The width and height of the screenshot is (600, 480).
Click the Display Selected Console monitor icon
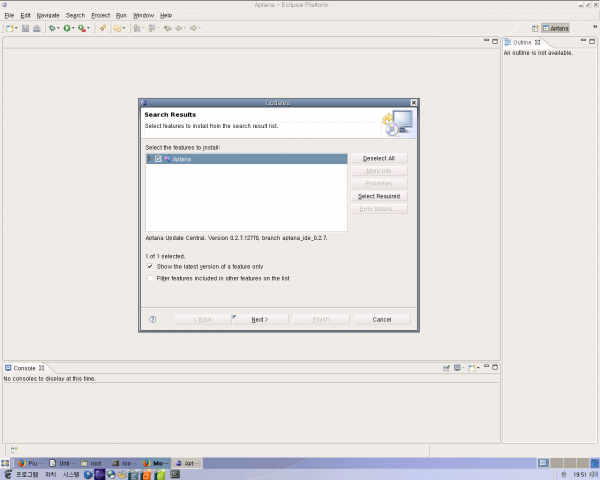[x=457, y=368]
